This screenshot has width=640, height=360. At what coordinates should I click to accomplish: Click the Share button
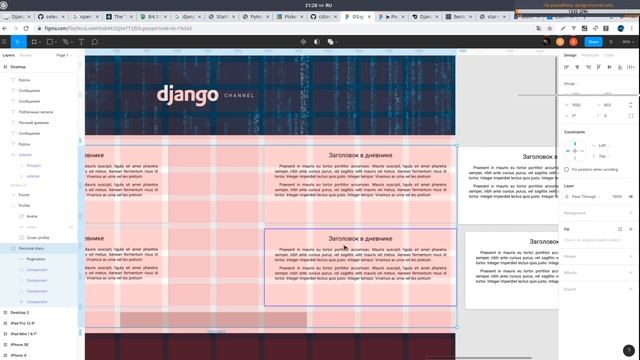593,42
